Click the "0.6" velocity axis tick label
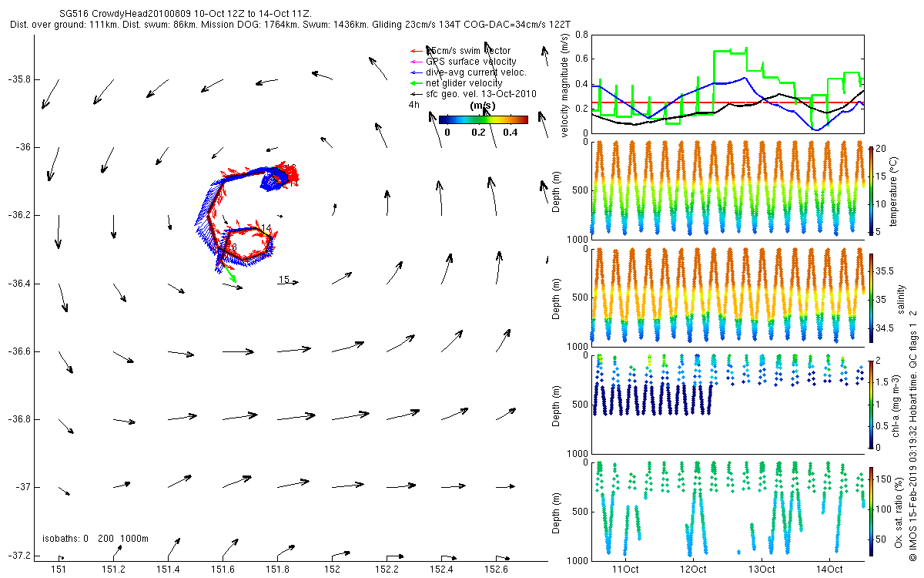 (x=581, y=59)
